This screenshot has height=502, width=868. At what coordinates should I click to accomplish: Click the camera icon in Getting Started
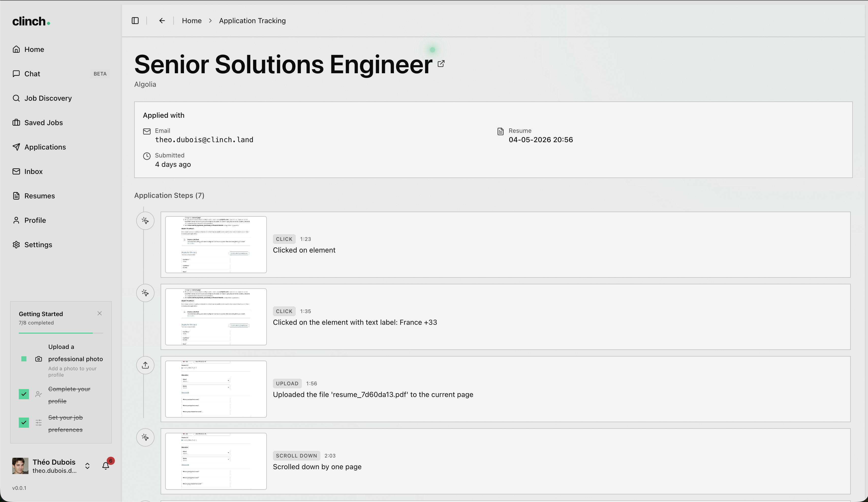[x=39, y=359]
